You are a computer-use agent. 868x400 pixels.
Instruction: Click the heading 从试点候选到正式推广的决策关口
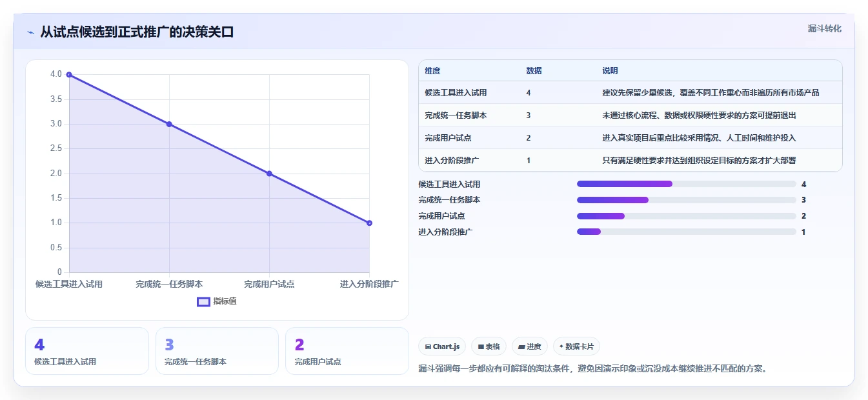[137, 32]
